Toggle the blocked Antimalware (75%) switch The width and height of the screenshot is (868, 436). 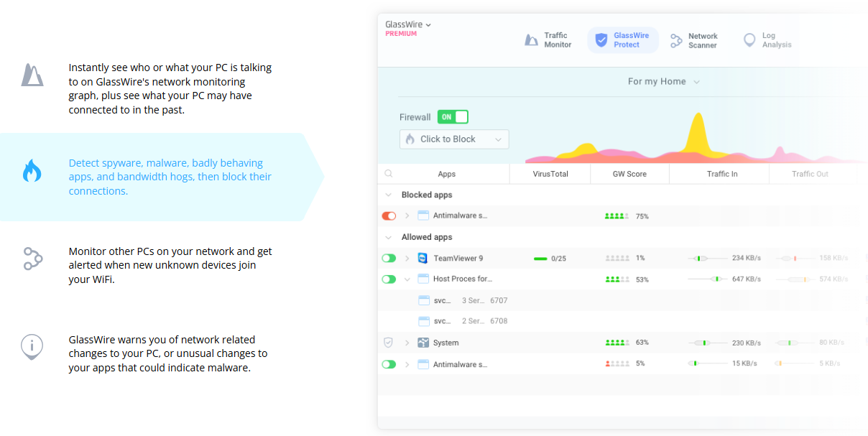tap(389, 215)
